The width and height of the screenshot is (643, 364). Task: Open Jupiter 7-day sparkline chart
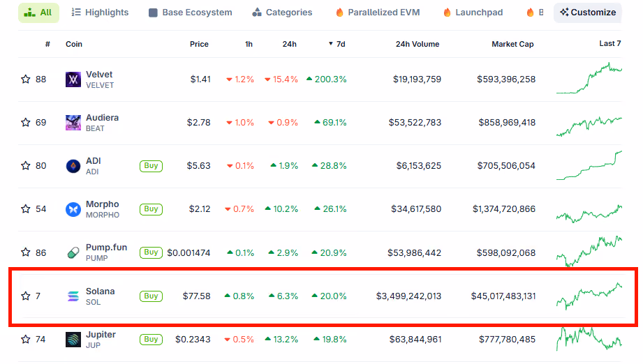(x=589, y=339)
